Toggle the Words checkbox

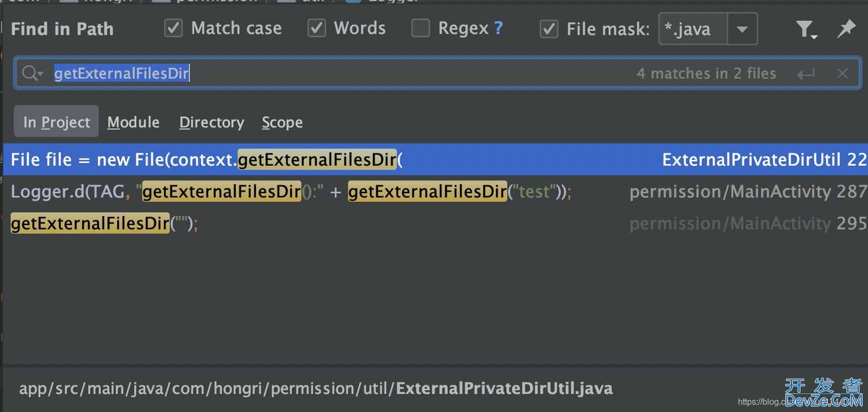tap(317, 28)
